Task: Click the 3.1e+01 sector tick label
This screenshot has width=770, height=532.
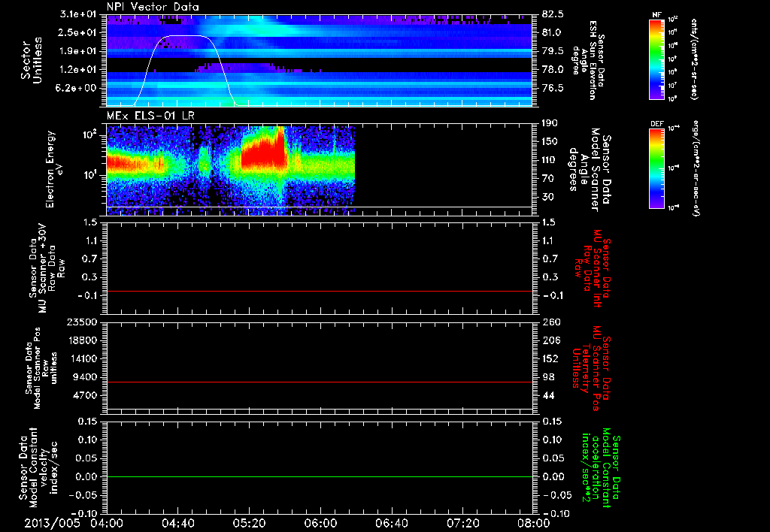Action: (80, 14)
